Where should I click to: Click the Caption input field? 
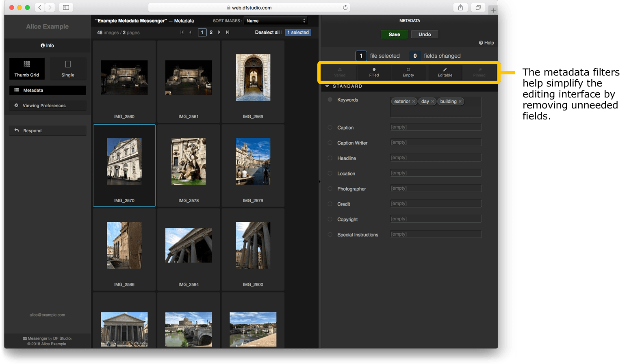click(436, 127)
